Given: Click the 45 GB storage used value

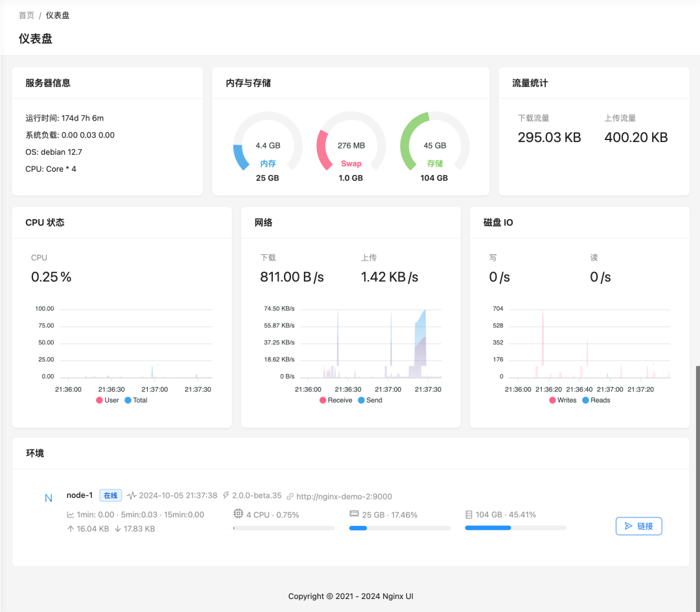Looking at the screenshot, I should pyautogui.click(x=434, y=145).
